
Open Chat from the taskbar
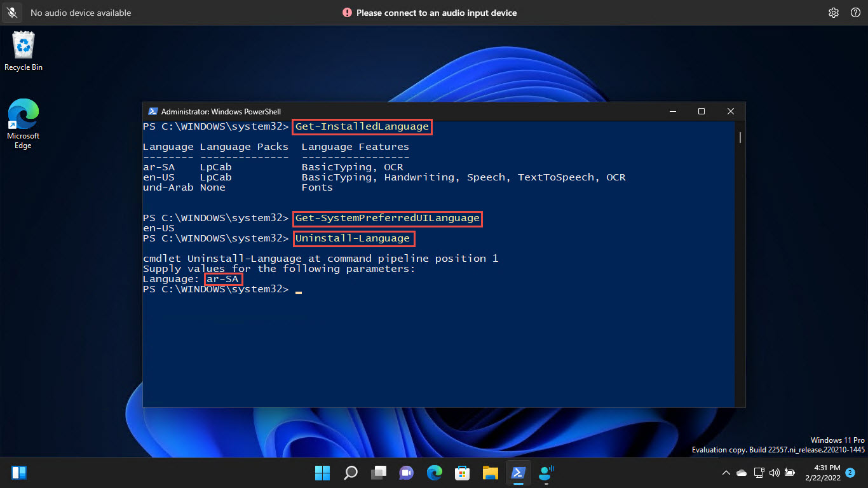coord(406,472)
